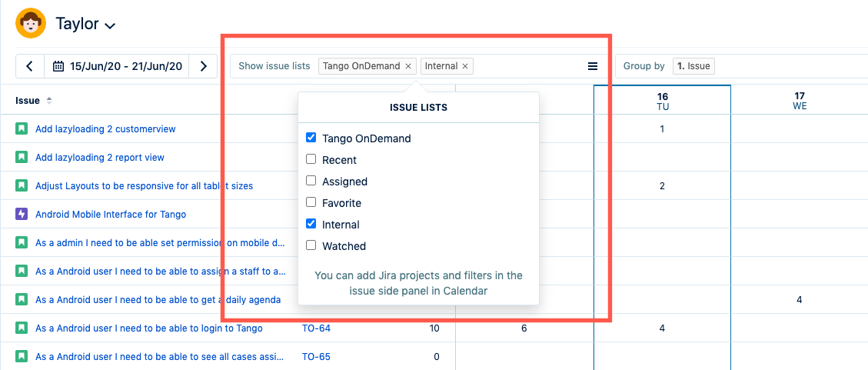Image resolution: width=868 pixels, height=370 pixels.
Task: Select the 16 TU day column header
Action: [x=662, y=101]
